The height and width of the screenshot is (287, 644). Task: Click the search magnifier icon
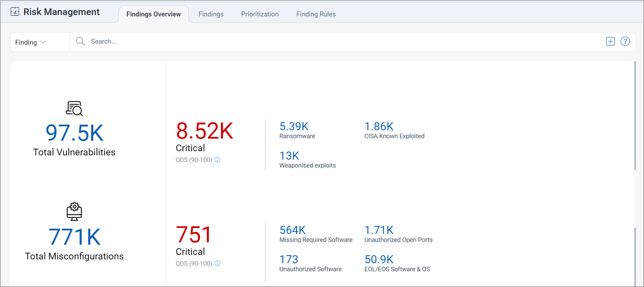click(x=80, y=41)
